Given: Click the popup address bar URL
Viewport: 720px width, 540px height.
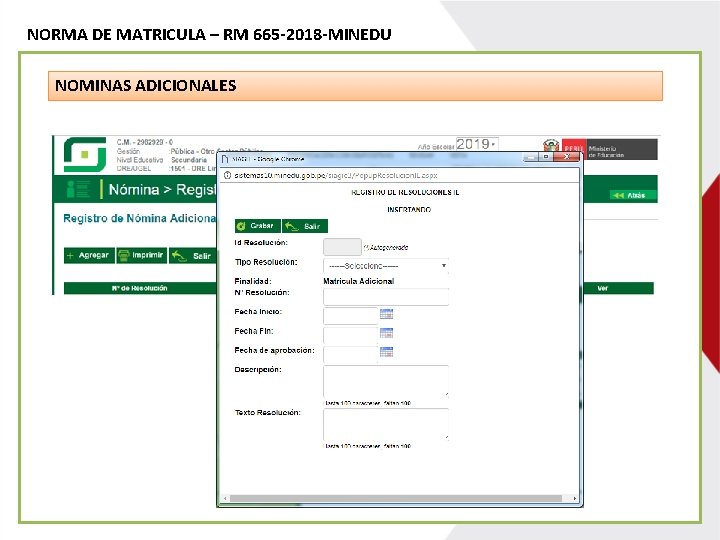Looking at the screenshot, I should point(335,175).
